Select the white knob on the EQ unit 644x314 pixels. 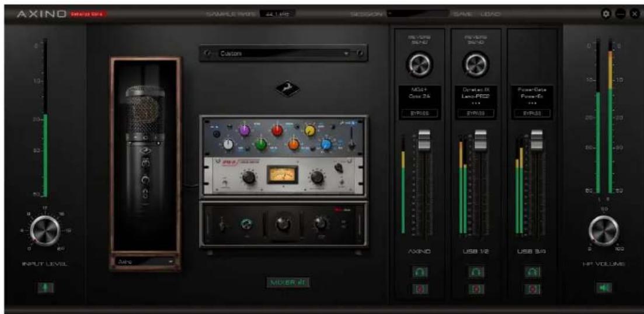228,144
